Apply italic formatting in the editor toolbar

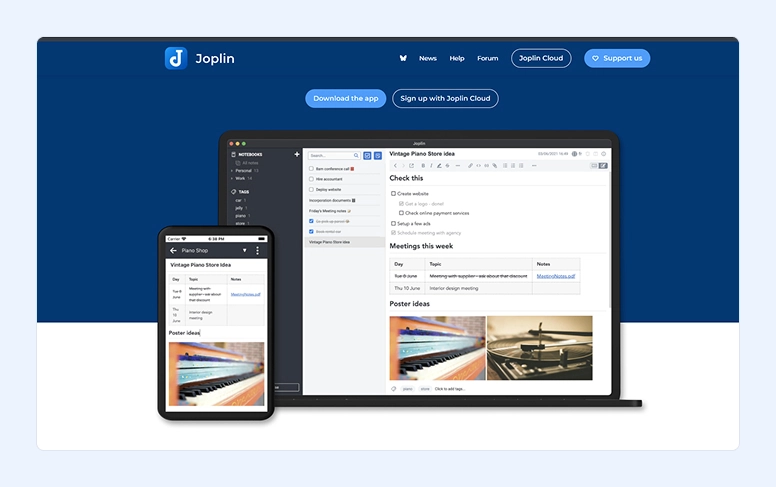(x=431, y=166)
